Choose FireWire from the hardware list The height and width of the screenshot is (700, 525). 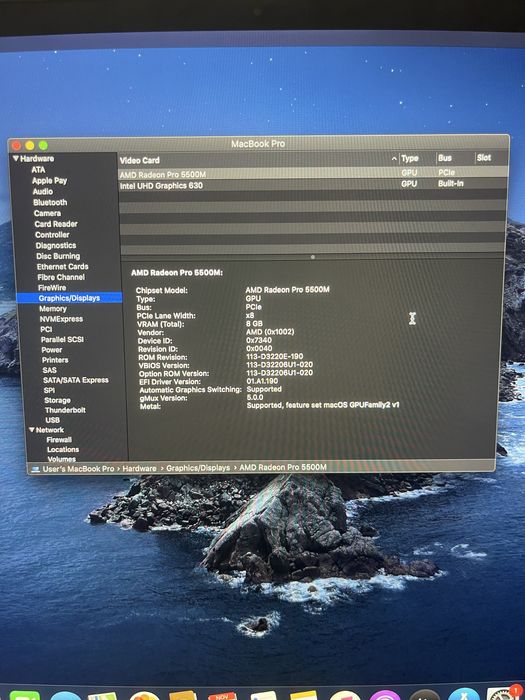(52, 288)
